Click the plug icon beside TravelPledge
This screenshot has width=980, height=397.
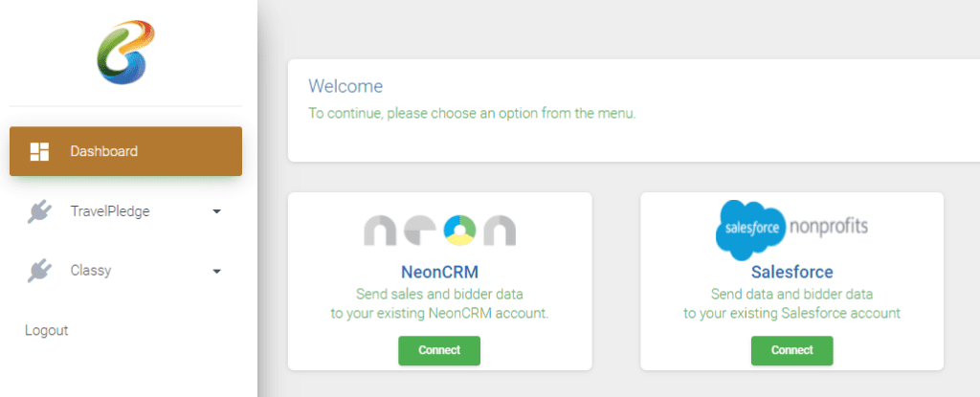(39, 211)
